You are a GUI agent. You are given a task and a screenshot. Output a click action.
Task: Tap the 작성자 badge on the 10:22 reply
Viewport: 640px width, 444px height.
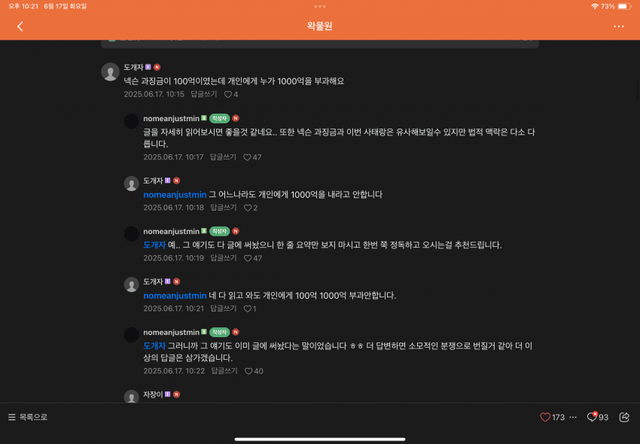pos(220,333)
